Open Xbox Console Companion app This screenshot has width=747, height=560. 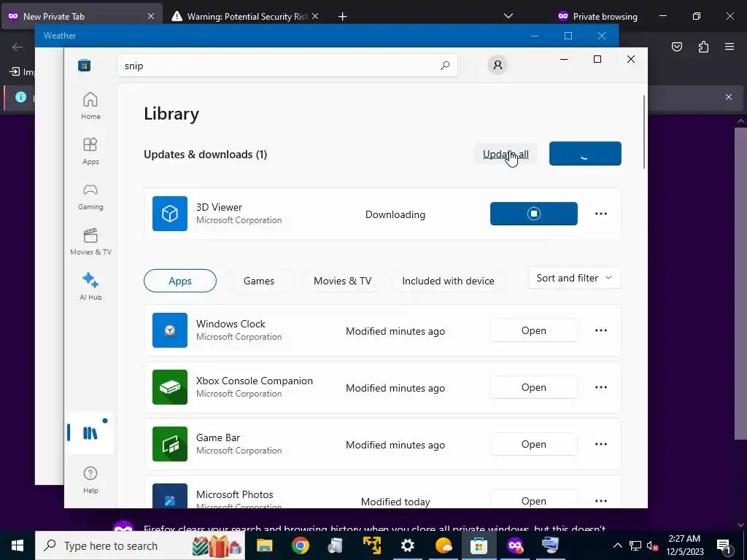pyautogui.click(x=533, y=387)
